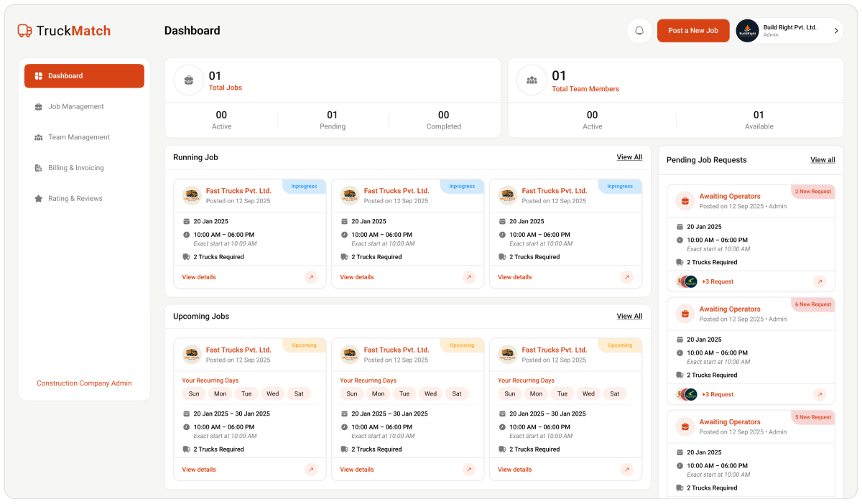The width and height of the screenshot is (862, 504).
Task: Select Sat chip in third Upcoming Jobs card
Action: coord(615,393)
